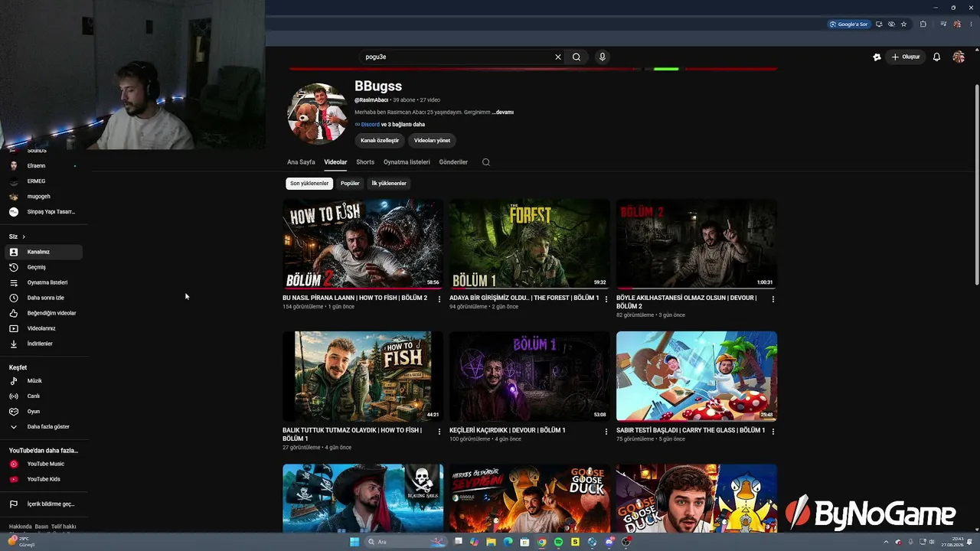The width and height of the screenshot is (980, 551).
Task: Open the ERMEG subscription channel
Action: point(42,181)
